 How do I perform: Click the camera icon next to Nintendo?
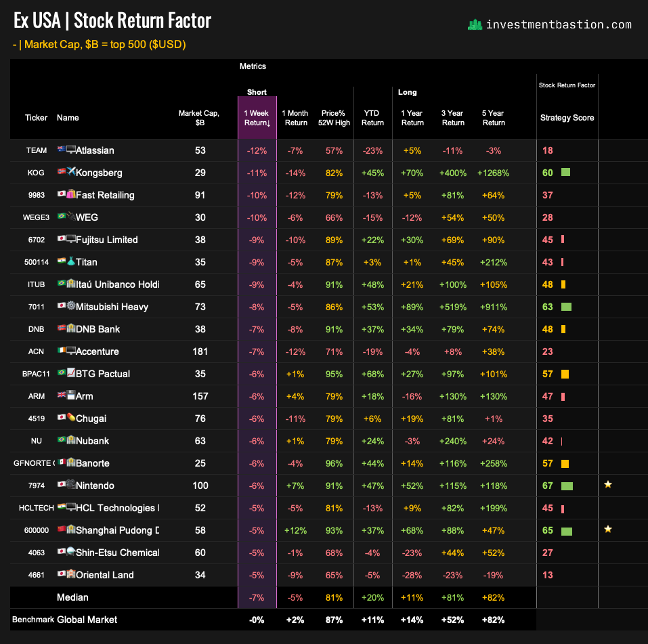71,484
